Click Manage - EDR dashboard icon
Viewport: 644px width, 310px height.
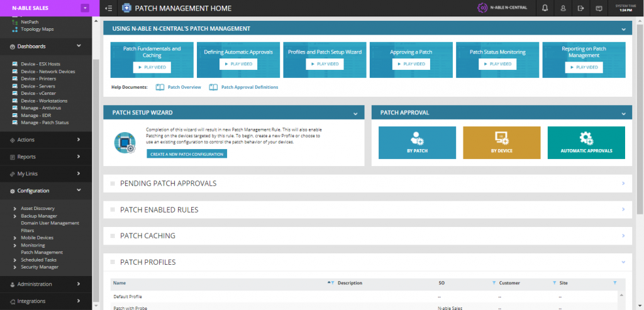15,115
